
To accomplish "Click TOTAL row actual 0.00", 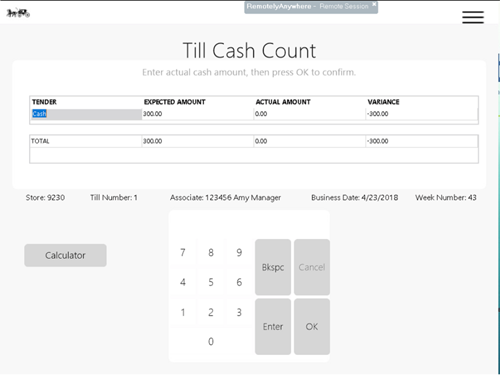I will pyautogui.click(x=309, y=141).
